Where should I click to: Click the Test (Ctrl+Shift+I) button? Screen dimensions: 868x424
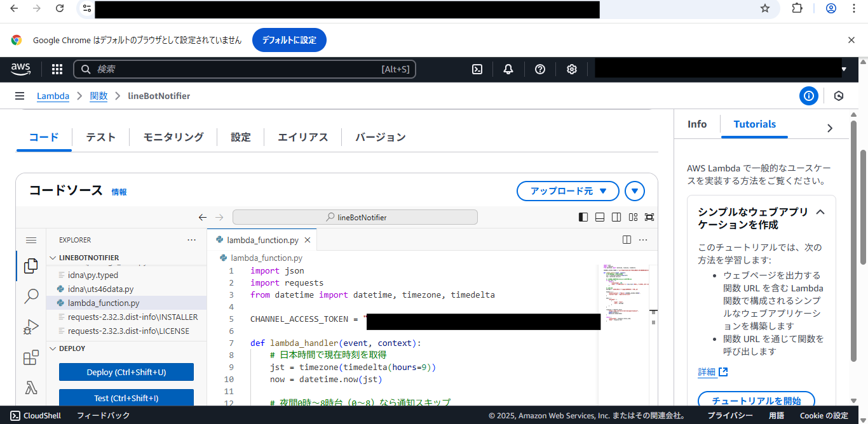click(x=126, y=398)
